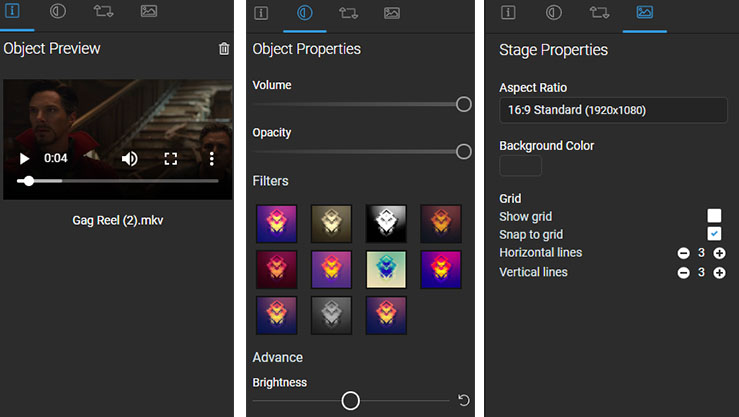739x417 pixels.
Task: Apply the inverted teal-cream filter thumbnail
Action: (386, 269)
